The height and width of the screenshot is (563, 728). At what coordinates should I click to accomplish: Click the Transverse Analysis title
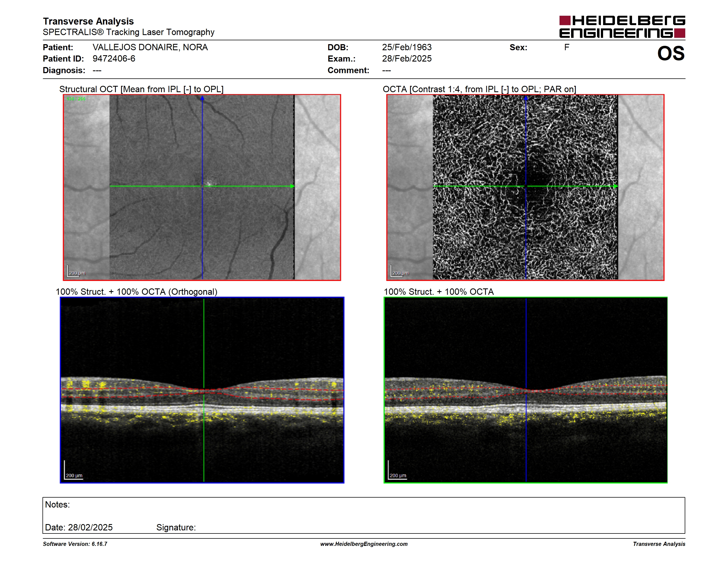tap(88, 21)
